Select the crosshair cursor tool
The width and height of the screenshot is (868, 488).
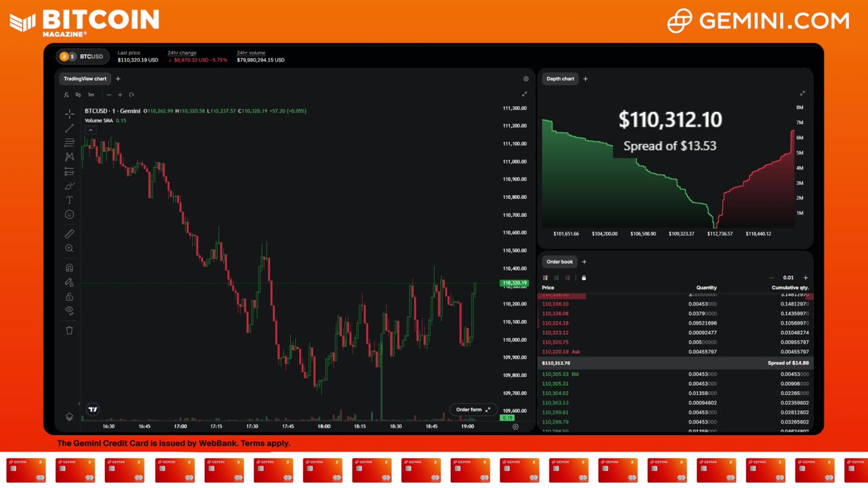[69, 113]
